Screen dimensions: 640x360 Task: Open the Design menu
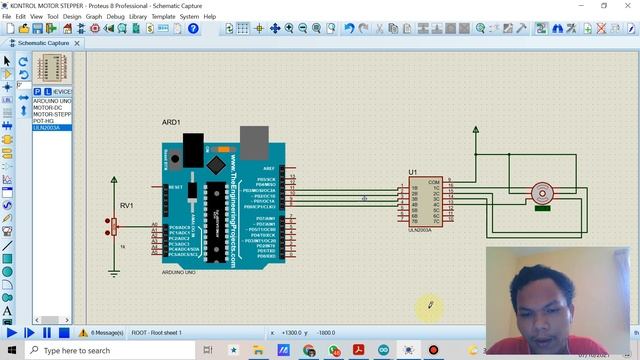pyautogui.click(x=72, y=17)
